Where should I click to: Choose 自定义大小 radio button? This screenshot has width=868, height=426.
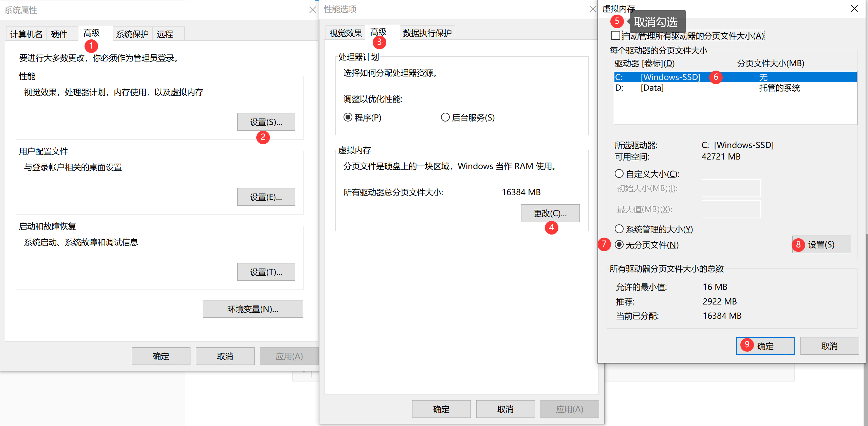tap(619, 174)
